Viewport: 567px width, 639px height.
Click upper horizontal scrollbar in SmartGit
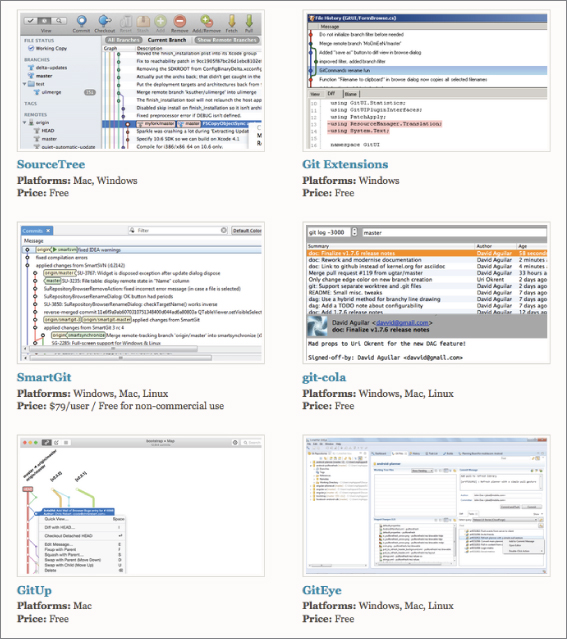click(113, 349)
